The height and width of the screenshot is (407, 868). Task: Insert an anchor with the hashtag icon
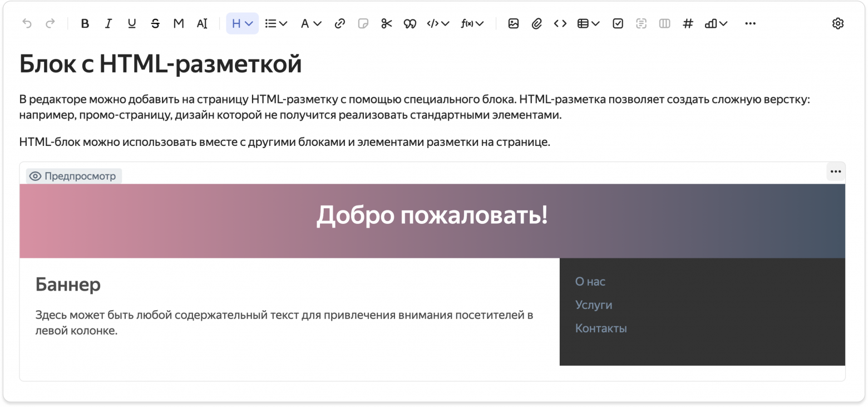click(688, 23)
